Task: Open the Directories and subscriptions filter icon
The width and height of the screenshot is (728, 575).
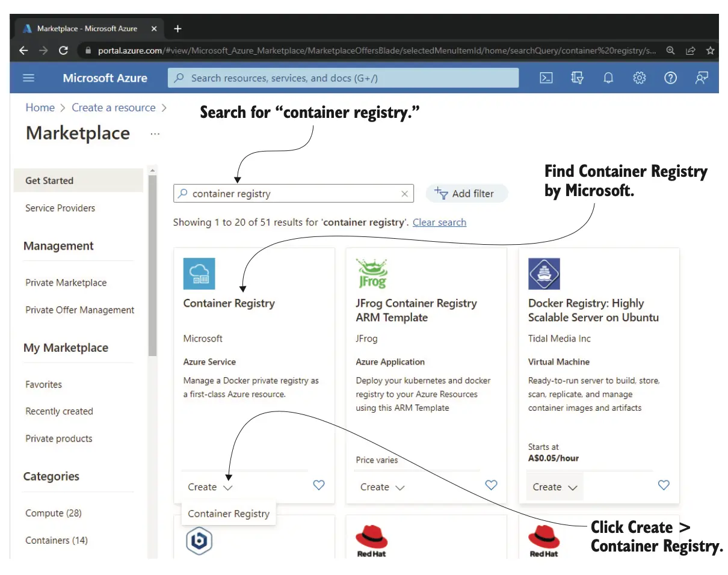Action: coord(577,78)
